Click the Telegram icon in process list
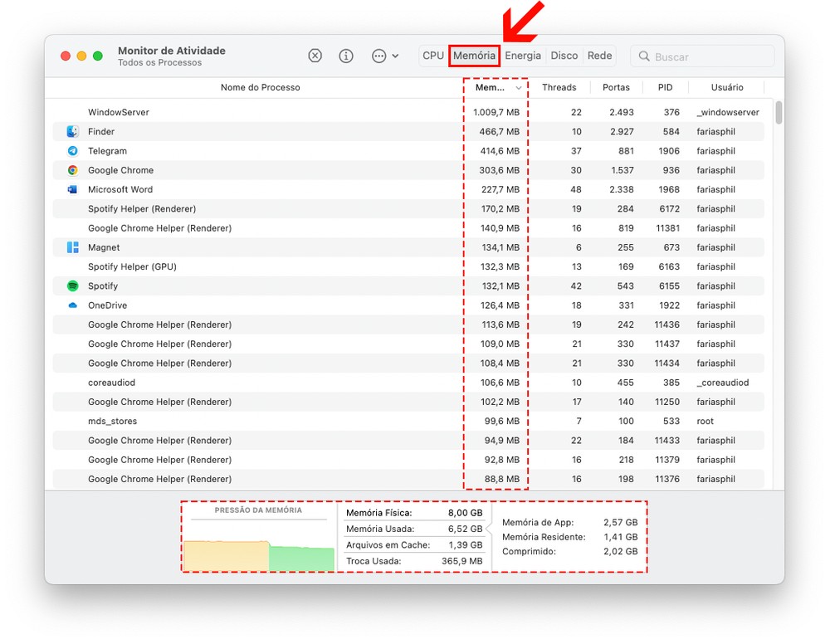This screenshot has height=644, width=830. 72,151
